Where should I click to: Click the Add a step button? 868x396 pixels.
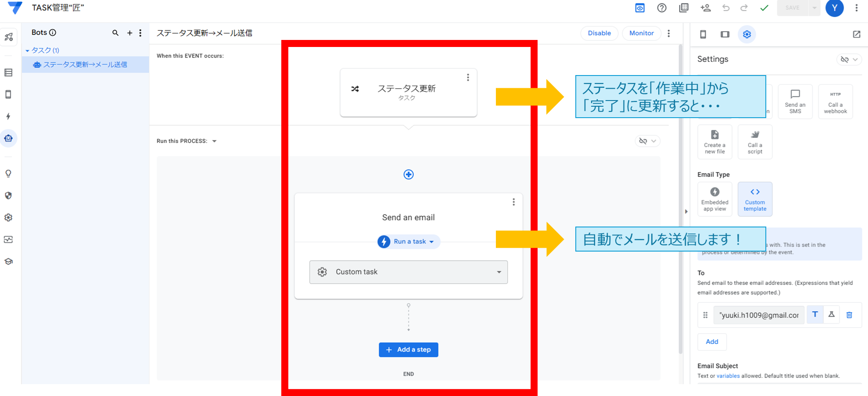[409, 350]
